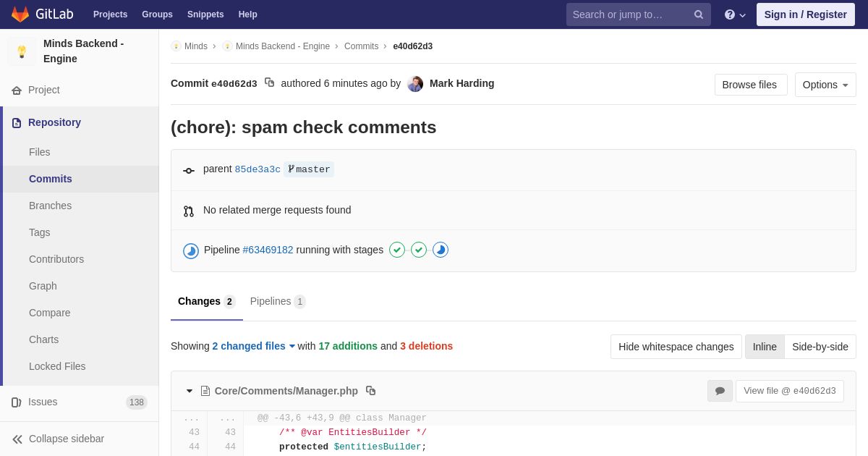Screen dimensions: 868x456
Task: Click the second passed stage icon
Action: click(x=419, y=250)
